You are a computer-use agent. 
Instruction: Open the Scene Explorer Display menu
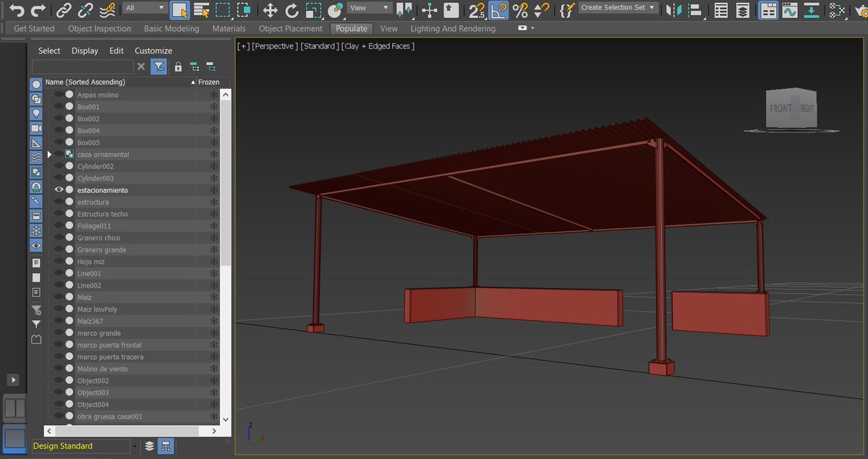tap(85, 51)
